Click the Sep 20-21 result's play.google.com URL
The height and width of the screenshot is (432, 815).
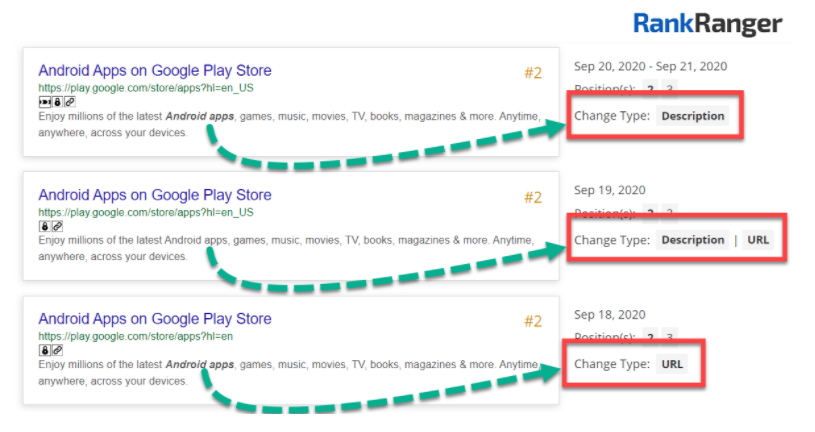pos(146,88)
